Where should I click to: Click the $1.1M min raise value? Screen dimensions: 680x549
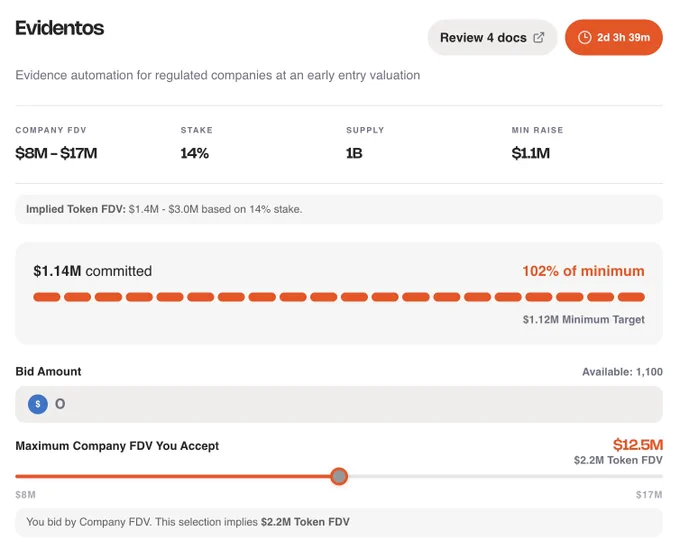point(530,153)
